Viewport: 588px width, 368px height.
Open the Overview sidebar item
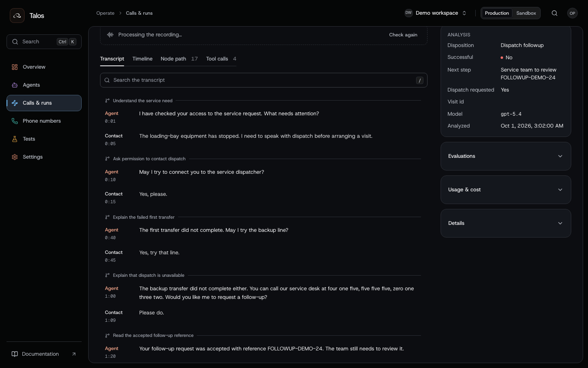pos(44,67)
